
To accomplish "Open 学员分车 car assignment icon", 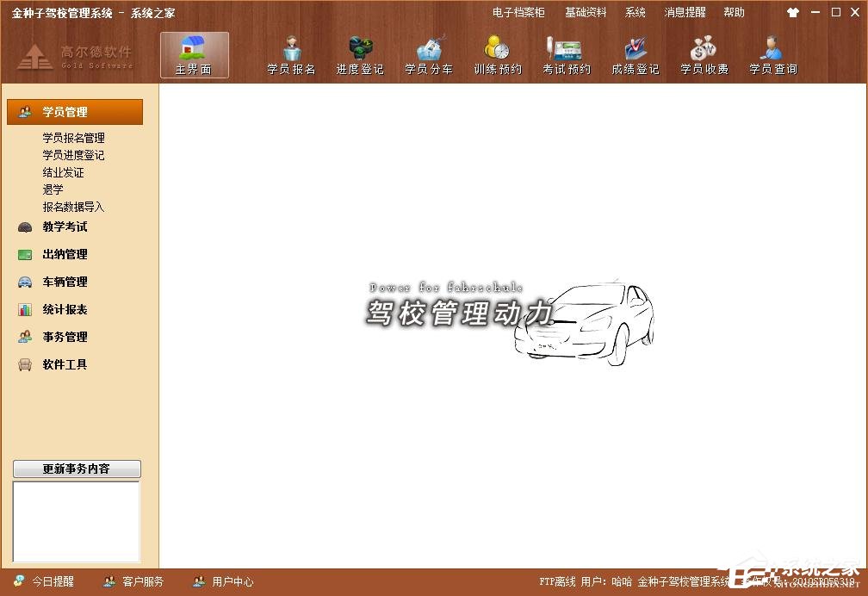I will [429, 55].
